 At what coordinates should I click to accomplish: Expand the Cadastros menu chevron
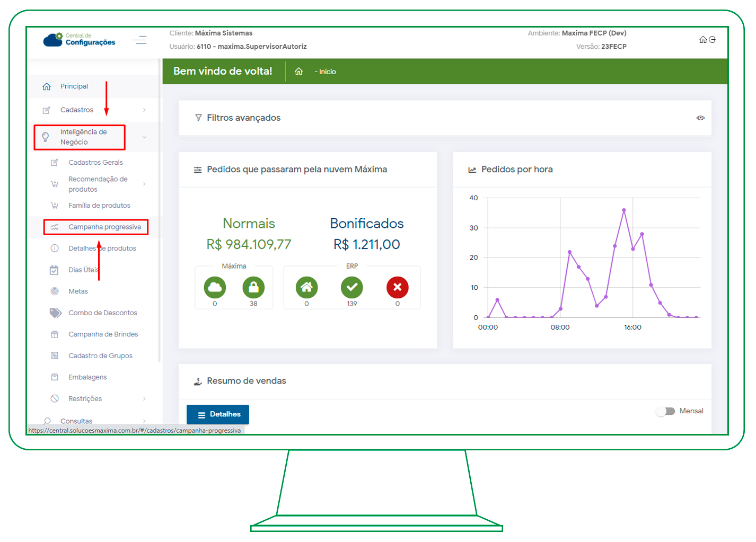click(144, 110)
